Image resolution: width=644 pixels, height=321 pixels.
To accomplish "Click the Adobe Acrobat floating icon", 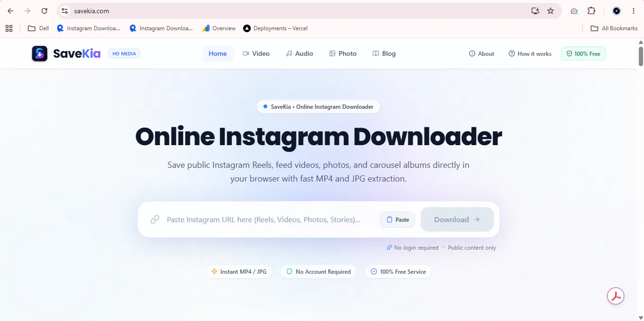I will point(616,296).
